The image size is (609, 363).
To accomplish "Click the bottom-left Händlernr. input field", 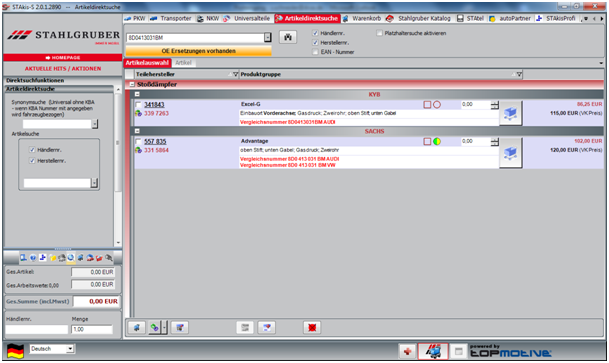I will click(37, 329).
